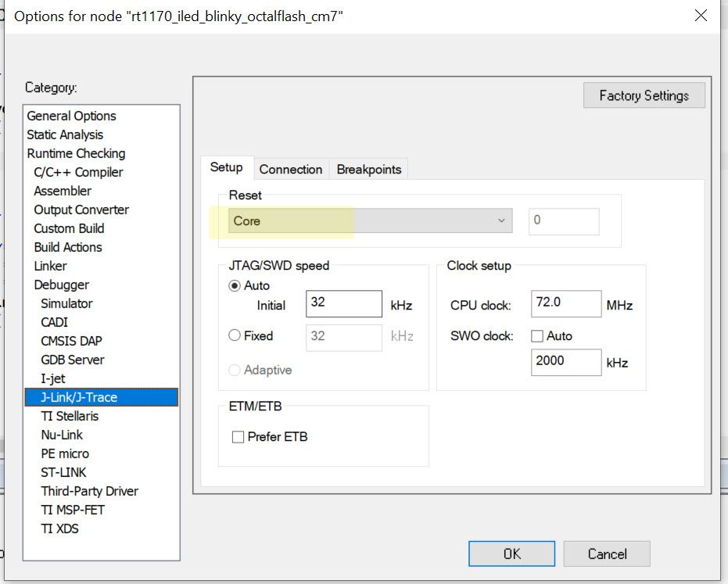
Task: Select ST-LINK in category list
Action: (x=63, y=472)
